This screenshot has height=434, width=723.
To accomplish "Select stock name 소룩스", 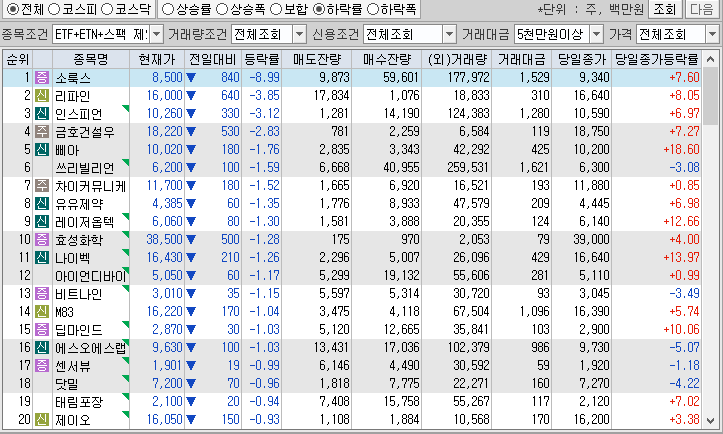I will [x=73, y=77].
